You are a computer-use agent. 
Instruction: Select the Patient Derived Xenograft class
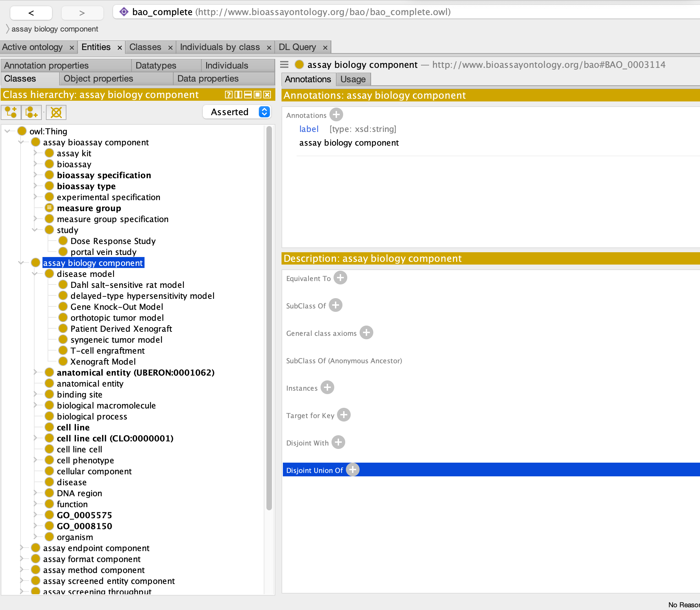[x=121, y=329]
